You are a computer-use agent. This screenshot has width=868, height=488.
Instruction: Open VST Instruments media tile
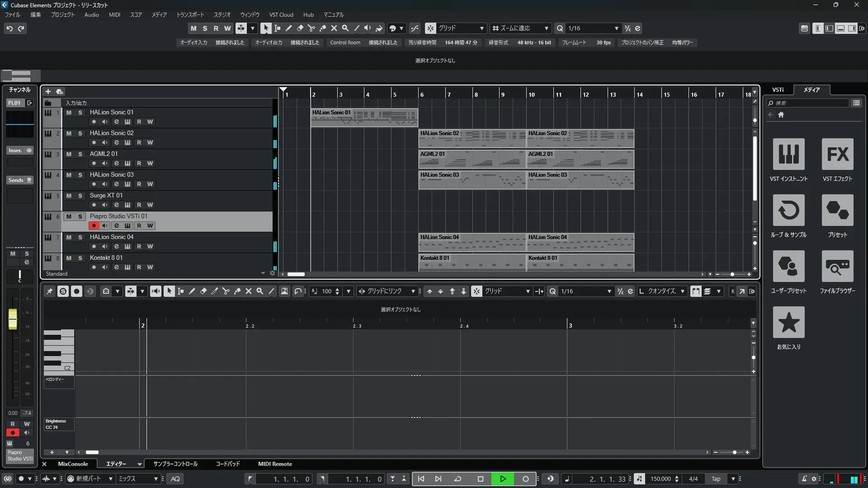tap(788, 154)
